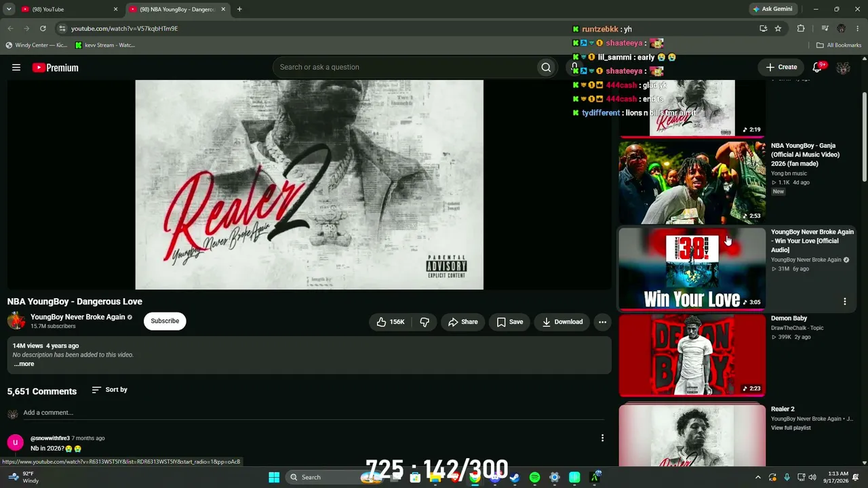Subscribe to YoungBoy Never Broke Again
The image size is (868, 488).
click(165, 321)
